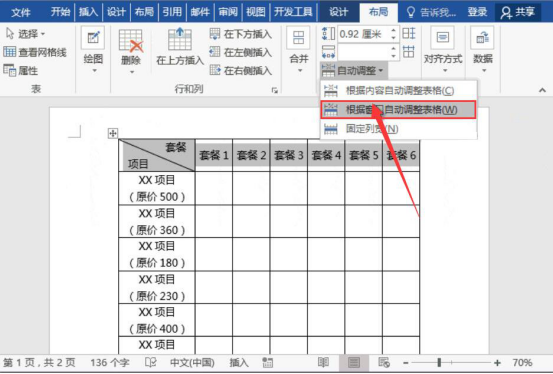
Task: Click the 在下方插入 (insert below) button
Action: (x=241, y=34)
